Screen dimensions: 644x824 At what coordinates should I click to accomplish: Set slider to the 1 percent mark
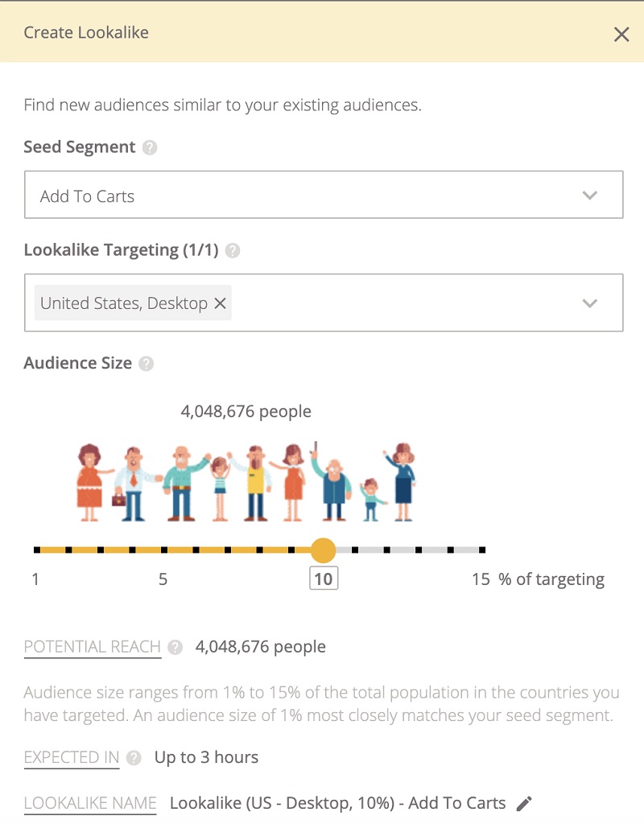37,550
